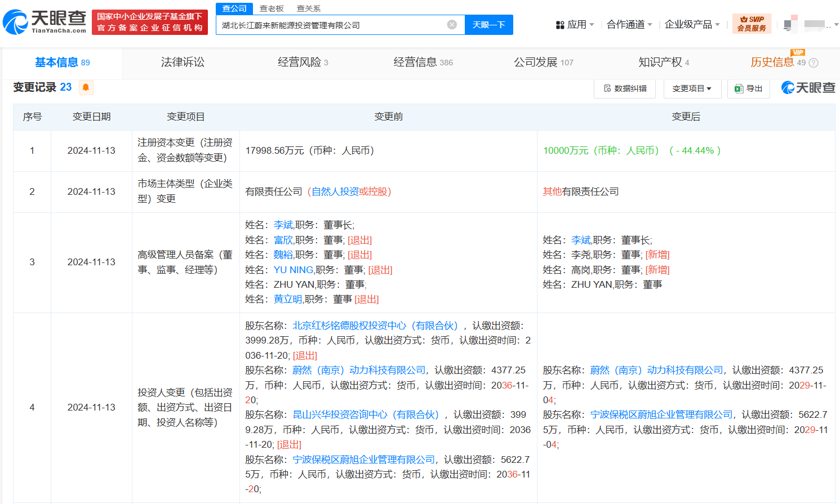Click the help icon next to 历史信息
This screenshot has height=504, width=840.
pyautogui.click(x=814, y=63)
